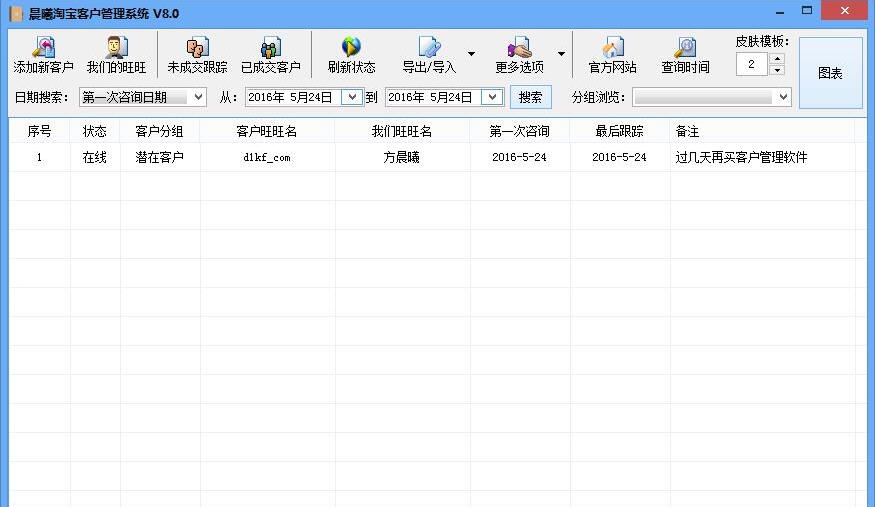Click the 在线 status cell
Viewport: 875px width, 507px height.
(94, 157)
